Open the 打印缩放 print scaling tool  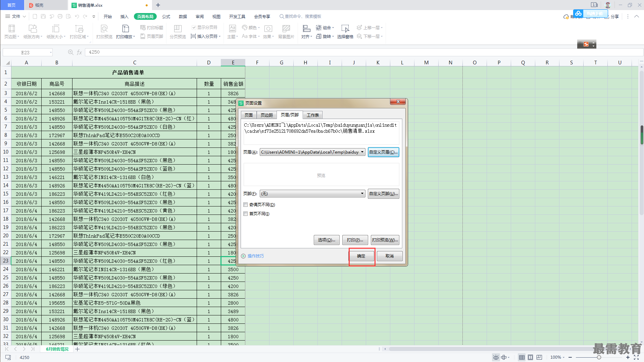point(126,32)
